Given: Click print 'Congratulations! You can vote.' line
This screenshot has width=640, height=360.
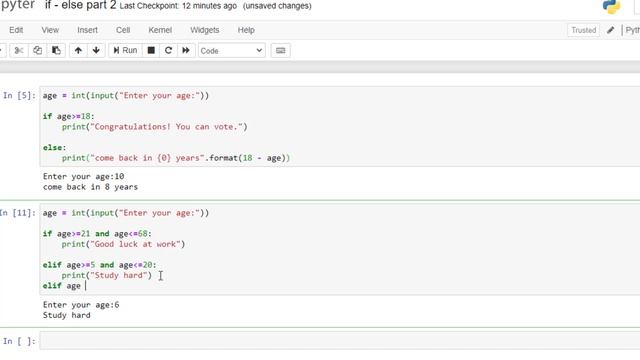Looking at the screenshot, I should 155,127.
